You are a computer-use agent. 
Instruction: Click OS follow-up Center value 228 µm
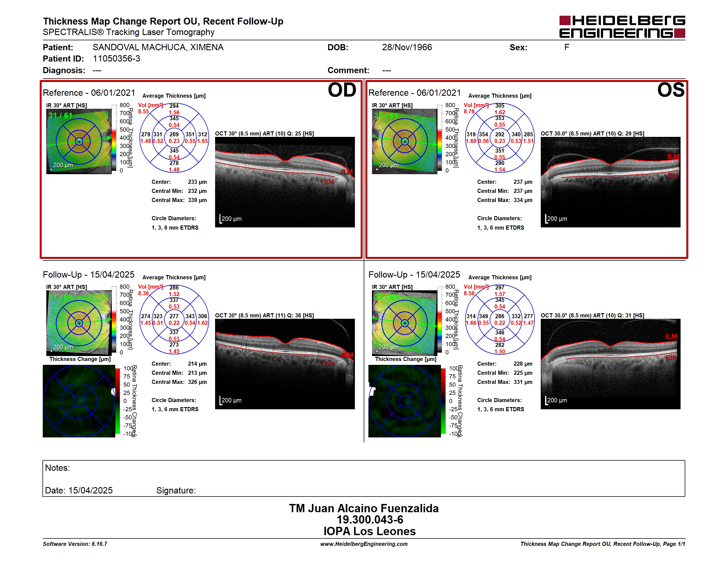pyautogui.click(x=523, y=364)
